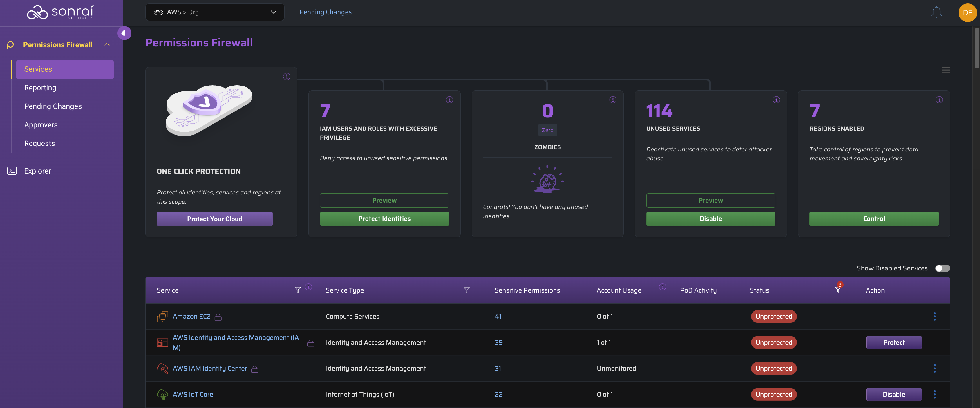Screen dimensions: 980x408
Task: Click the 114 unused services number
Action: pyautogui.click(x=659, y=111)
